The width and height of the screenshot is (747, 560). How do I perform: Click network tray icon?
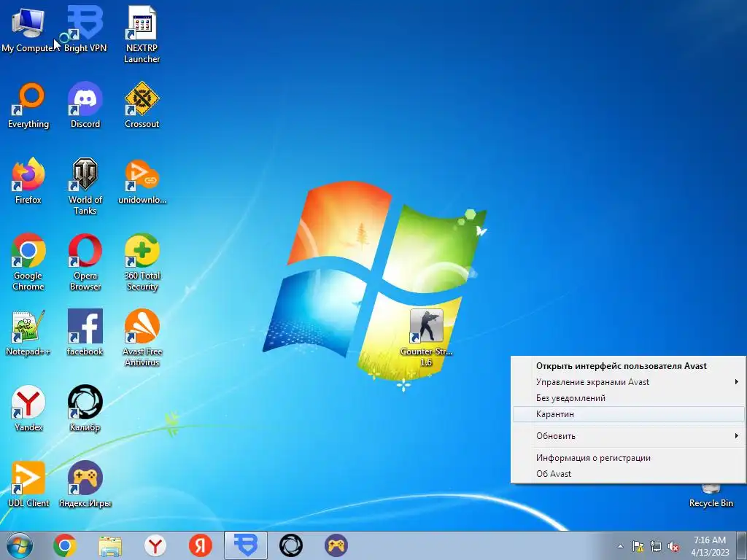pyautogui.click(x=656, y=546)
